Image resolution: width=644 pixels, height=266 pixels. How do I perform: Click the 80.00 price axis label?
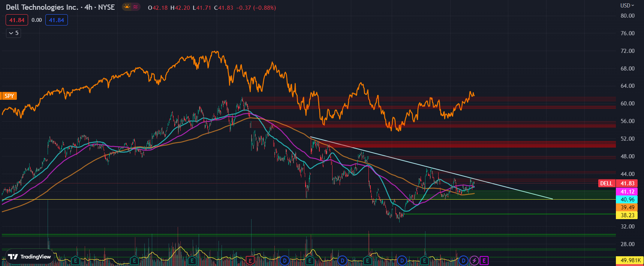pos(628,16)
